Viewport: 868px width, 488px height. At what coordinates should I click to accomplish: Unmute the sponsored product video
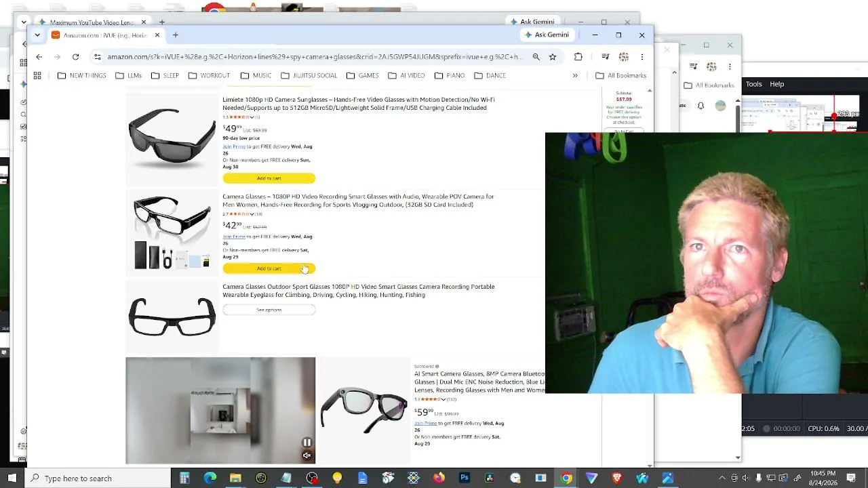click(x=307, y=456)
